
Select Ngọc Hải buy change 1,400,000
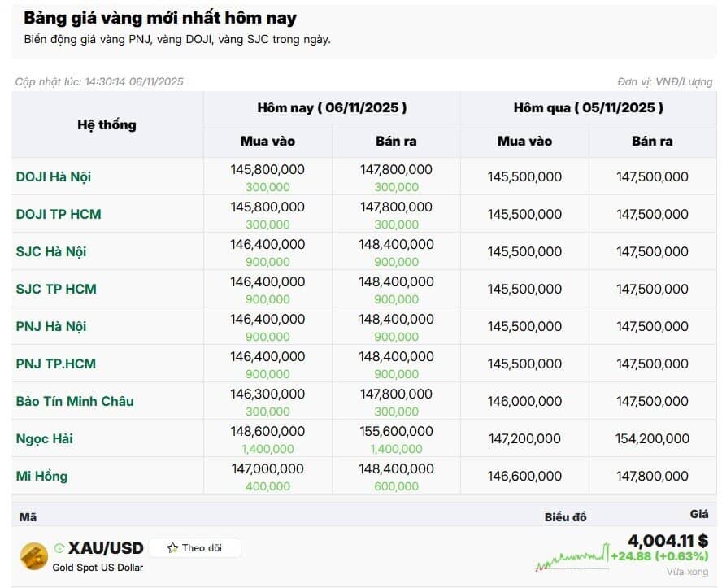(x=267, y=449)
